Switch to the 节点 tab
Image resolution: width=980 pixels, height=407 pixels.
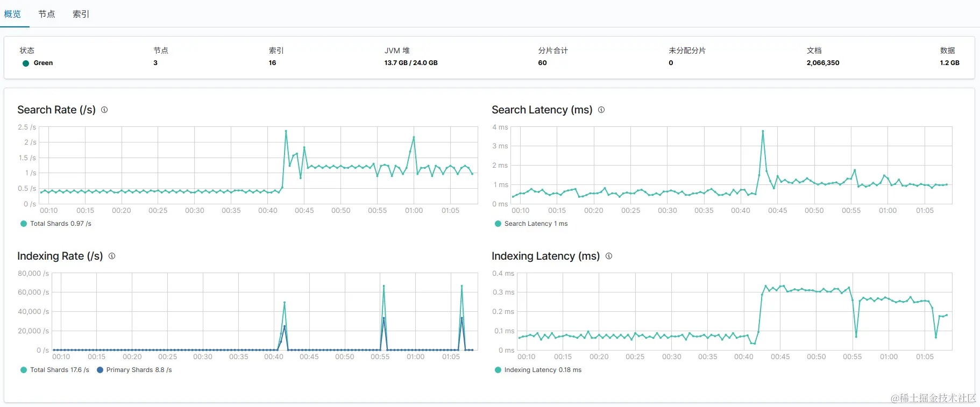47,14
